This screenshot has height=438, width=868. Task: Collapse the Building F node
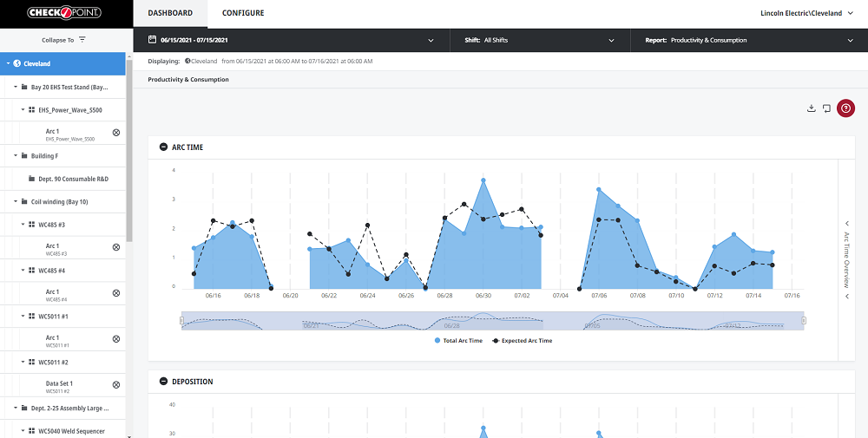tap(16, 156)
